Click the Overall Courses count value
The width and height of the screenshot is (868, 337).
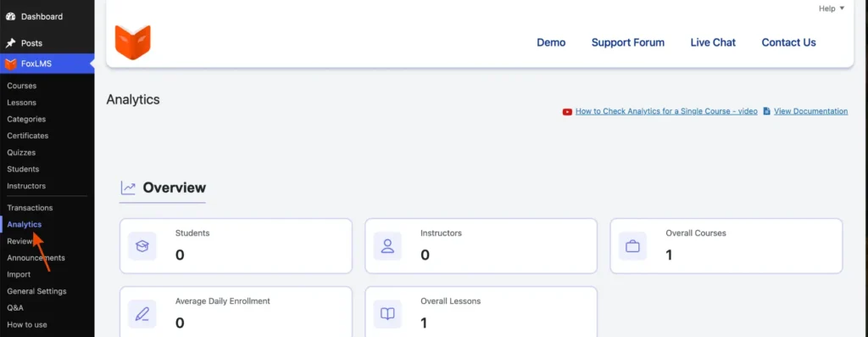(x=670, y=255)
